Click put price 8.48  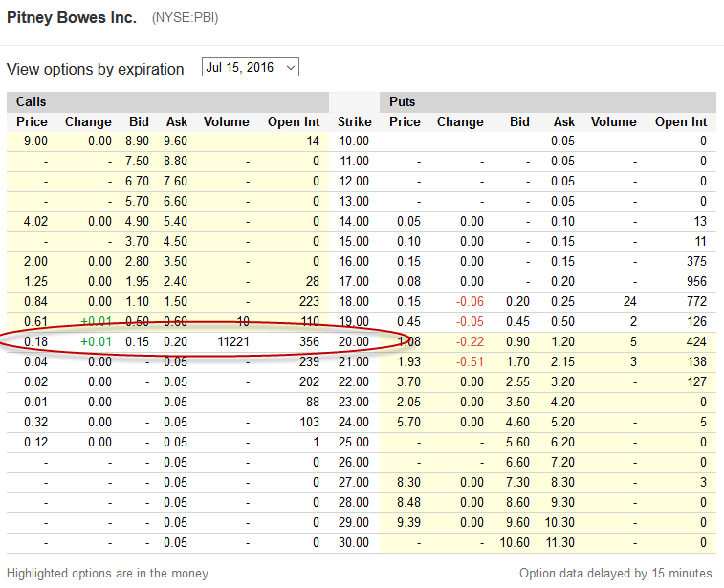pyautogui.click(x=408, y=502)
